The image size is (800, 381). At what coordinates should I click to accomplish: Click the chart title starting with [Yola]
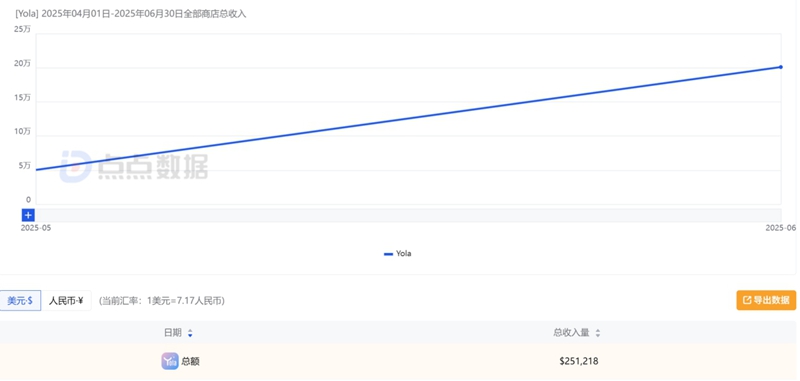point(131,14)
